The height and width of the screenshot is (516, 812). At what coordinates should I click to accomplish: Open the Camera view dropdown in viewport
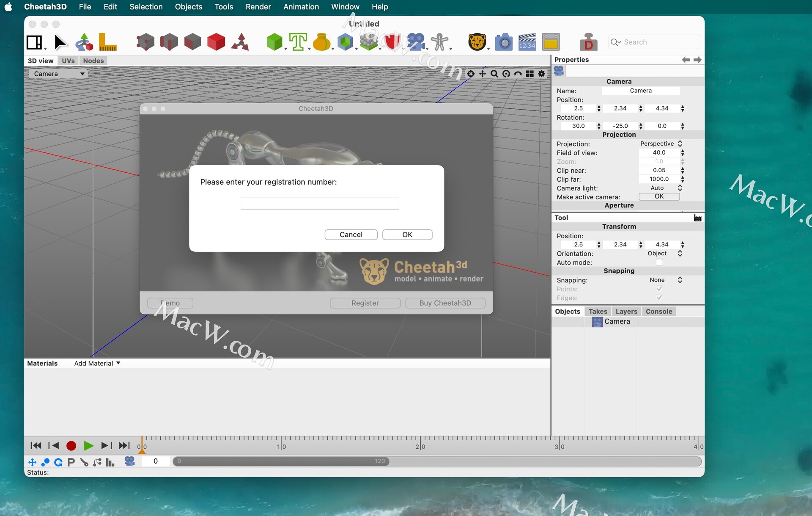tap(58, 74)
